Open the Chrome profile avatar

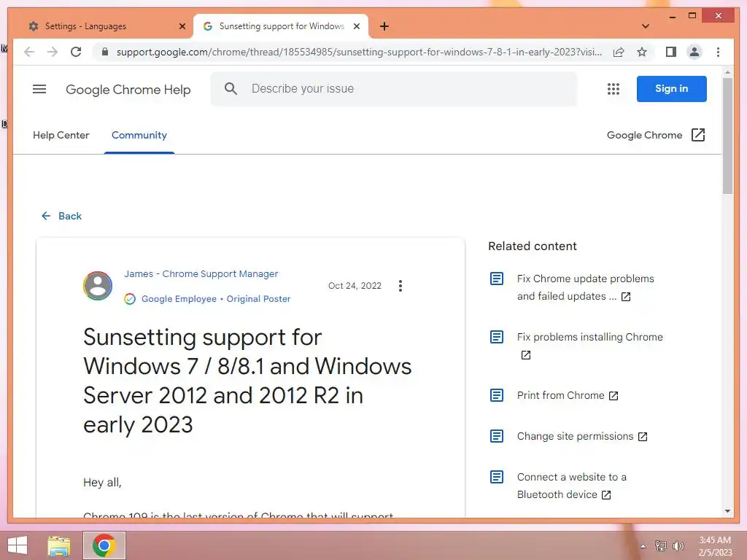(694, 52)
